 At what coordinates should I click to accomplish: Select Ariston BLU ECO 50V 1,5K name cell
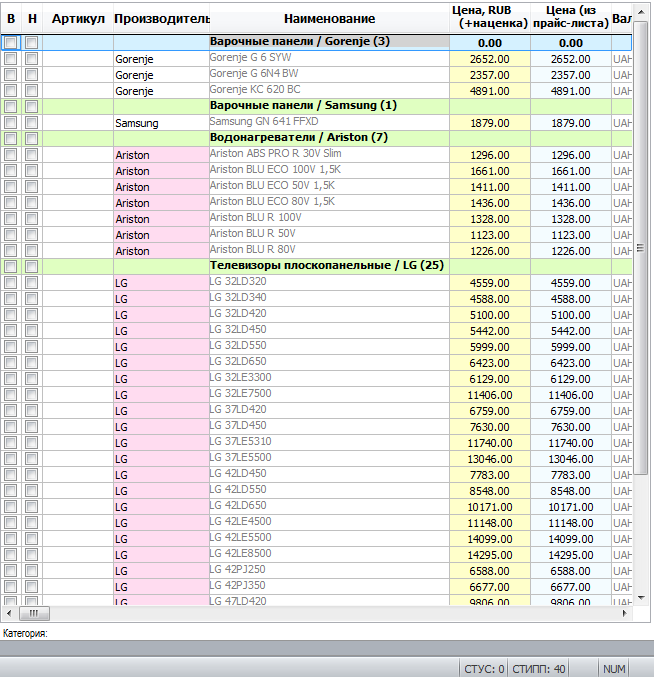[329, 186]
